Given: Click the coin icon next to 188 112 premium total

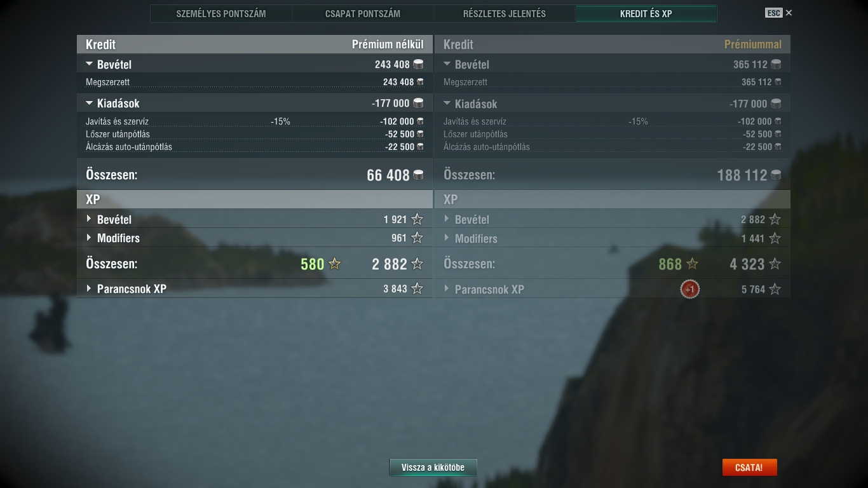Looking at the screenshot, I should (776, 175).
